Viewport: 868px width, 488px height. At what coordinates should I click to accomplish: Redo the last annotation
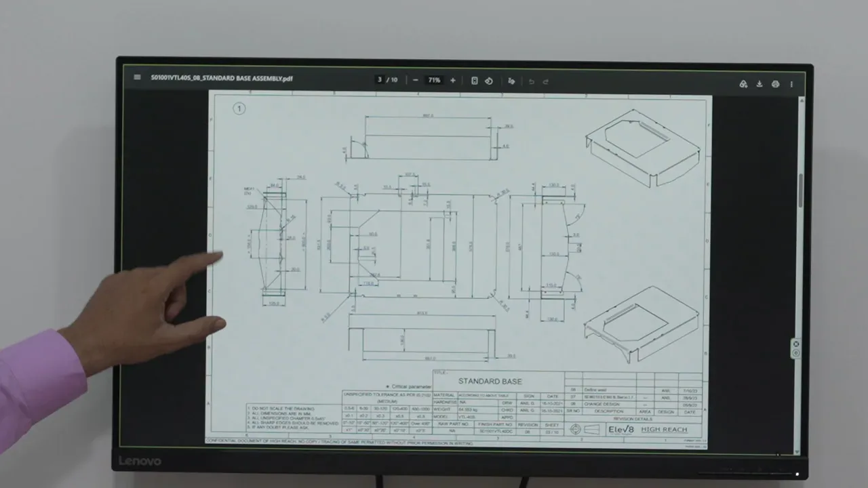click(546, 81)
